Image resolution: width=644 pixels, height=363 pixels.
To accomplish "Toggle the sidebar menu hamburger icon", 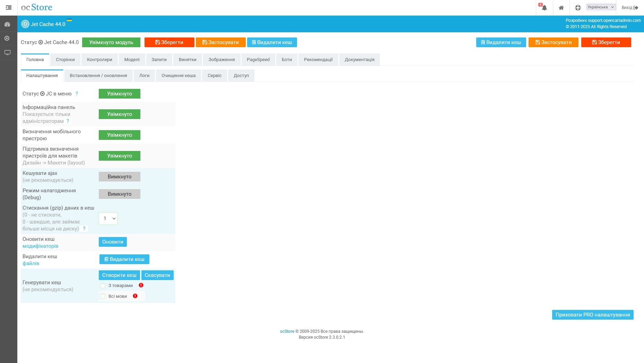I will point(9,8).
